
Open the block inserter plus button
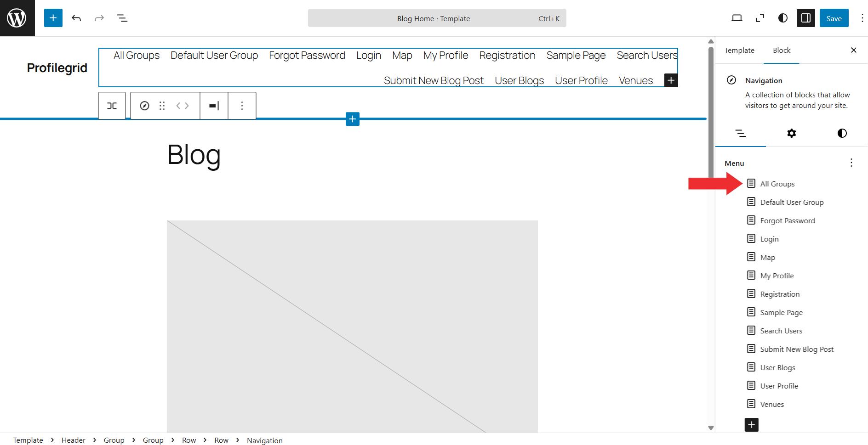click(x=53, y=18)
